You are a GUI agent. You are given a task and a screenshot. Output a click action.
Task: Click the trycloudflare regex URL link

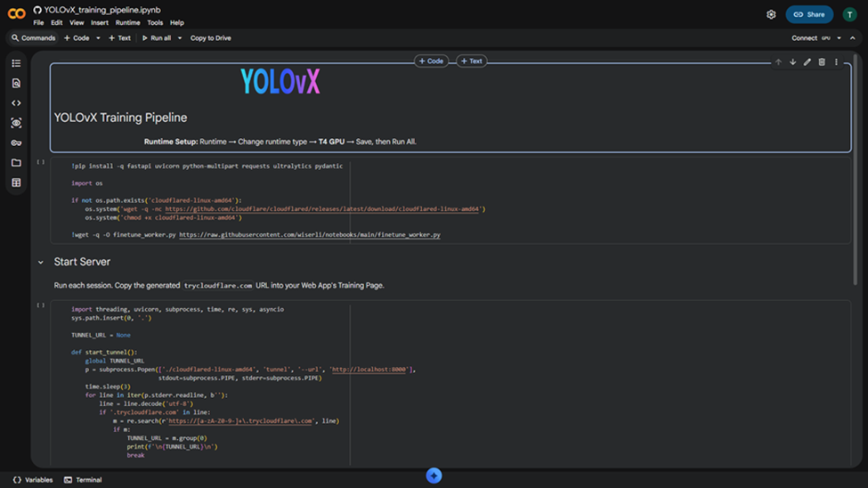click(x=240, y=421)
